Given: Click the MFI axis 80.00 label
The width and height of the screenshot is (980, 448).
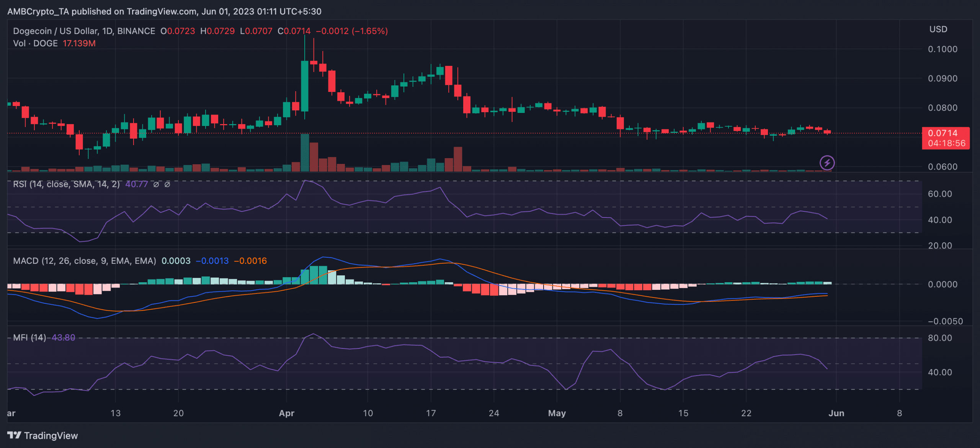Looking at the screenshot, I should (940, 338).
